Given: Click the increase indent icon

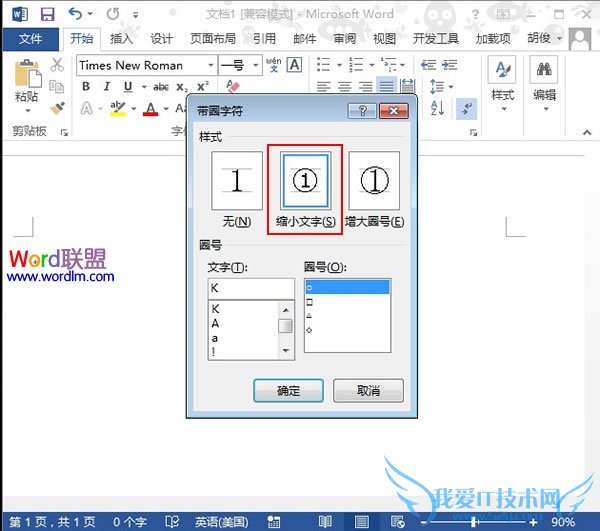Looking at the screenshot, I should (449, 65).
